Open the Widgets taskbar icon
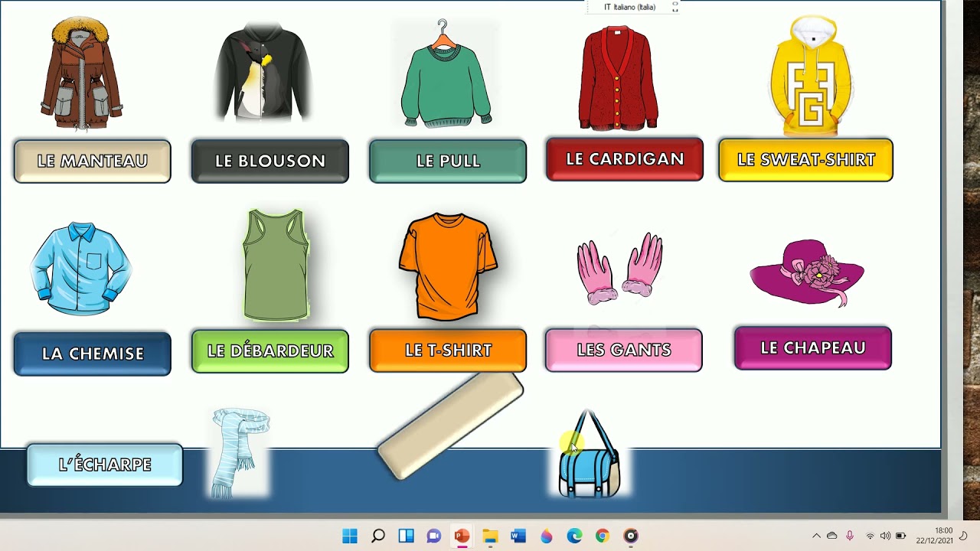This screenshot has width=980, height=551. pyautogui.click(x=406, y=536)
